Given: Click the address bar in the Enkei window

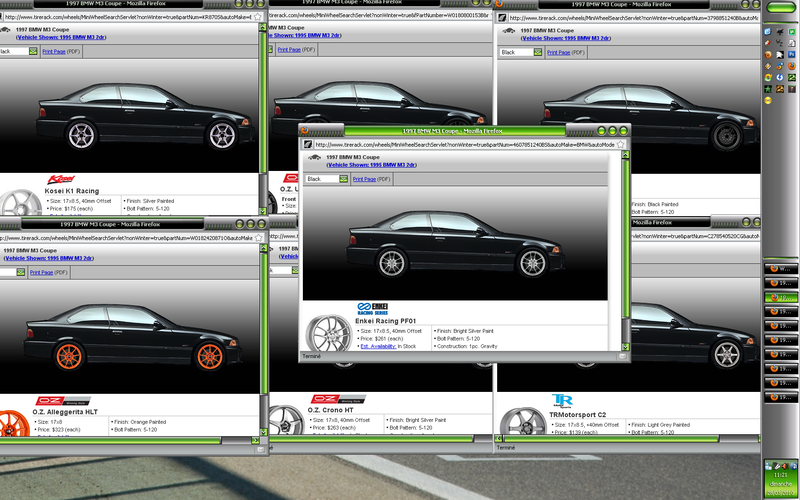Looking at the screenshot, I should tap(464, 144).
